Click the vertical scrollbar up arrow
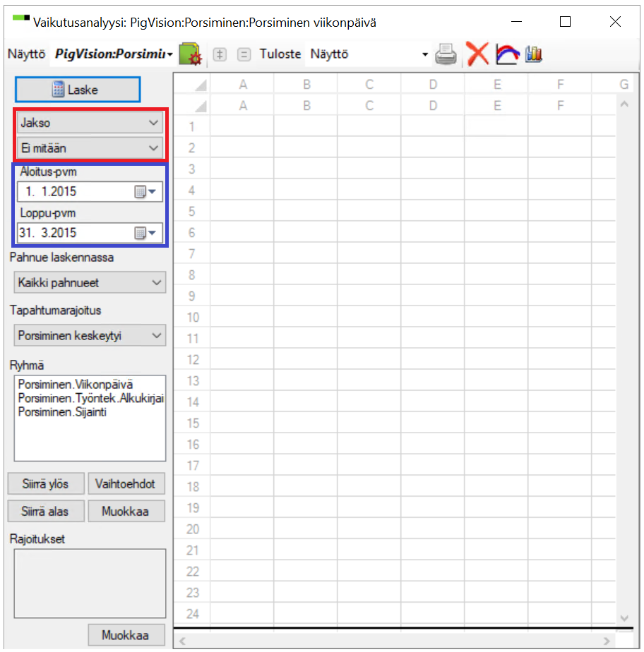This screenshot has width=644, height=652. (624, 104)
